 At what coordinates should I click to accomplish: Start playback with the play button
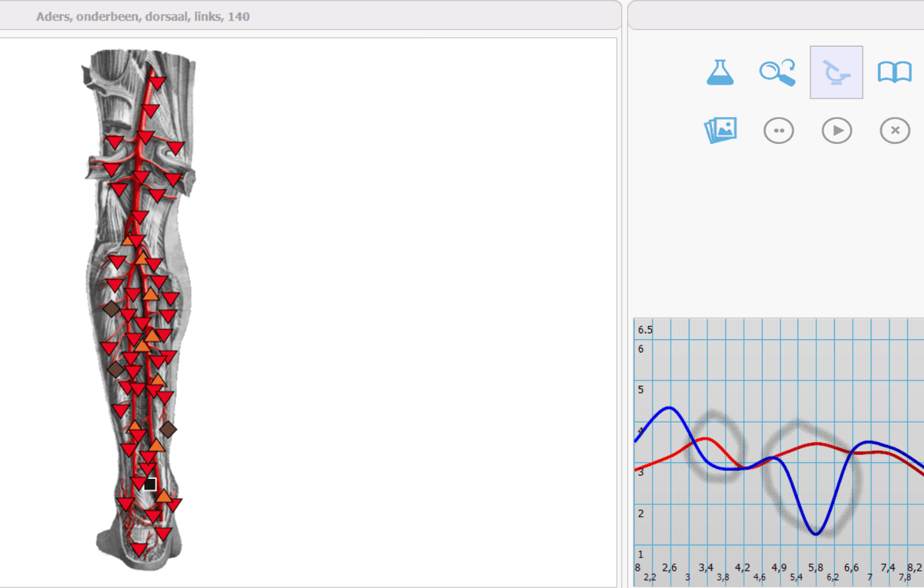tap(837, 130)
